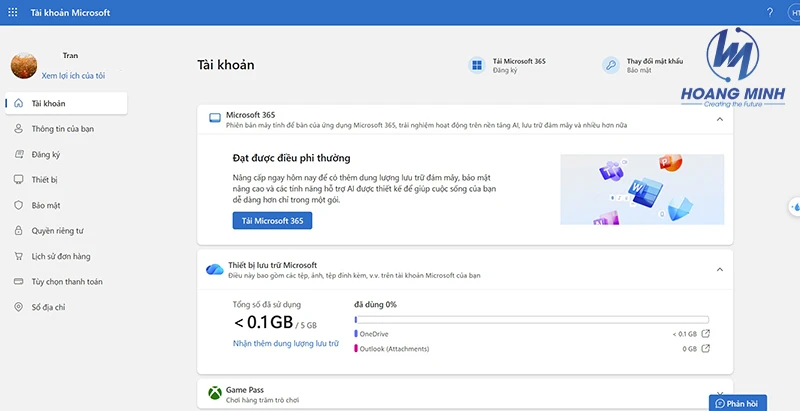Click the đã dùng 0% label

[375, 304]
